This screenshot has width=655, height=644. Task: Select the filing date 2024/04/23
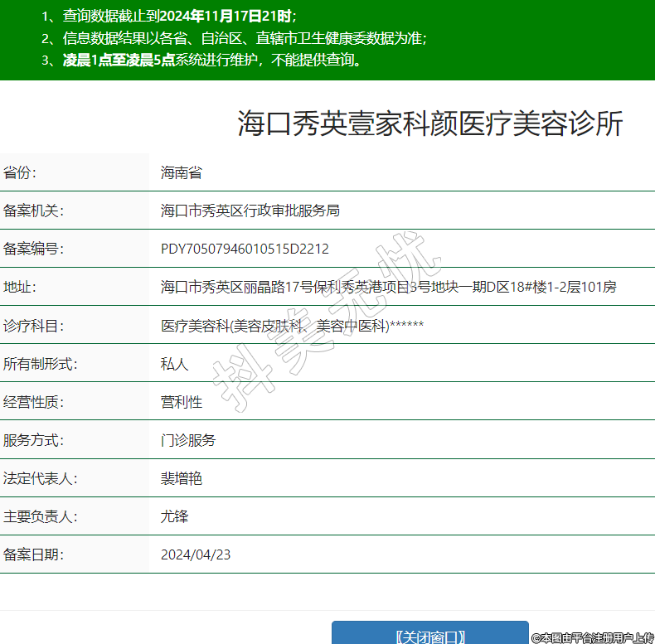196,554
